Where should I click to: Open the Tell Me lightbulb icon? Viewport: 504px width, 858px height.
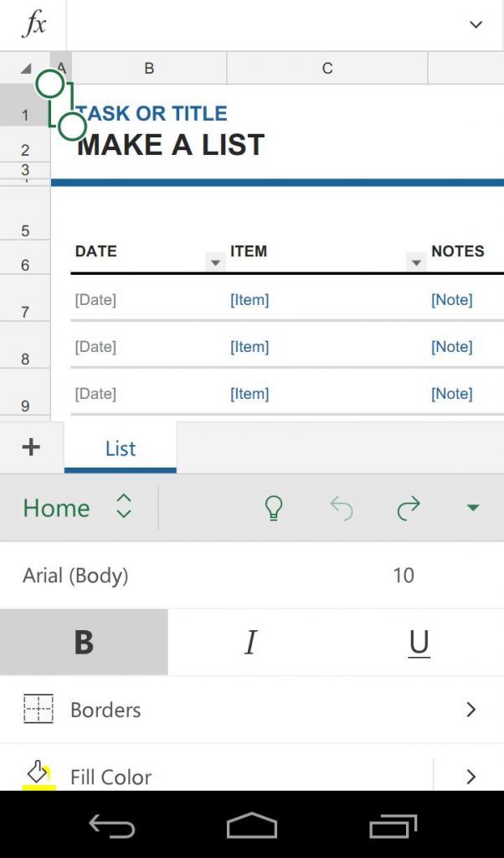click(273, 508)
